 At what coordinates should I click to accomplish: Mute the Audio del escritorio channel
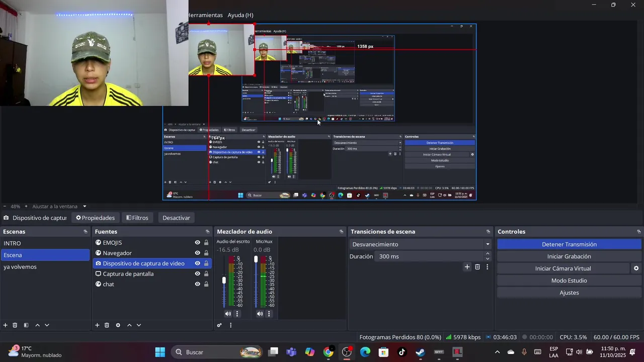228,314
